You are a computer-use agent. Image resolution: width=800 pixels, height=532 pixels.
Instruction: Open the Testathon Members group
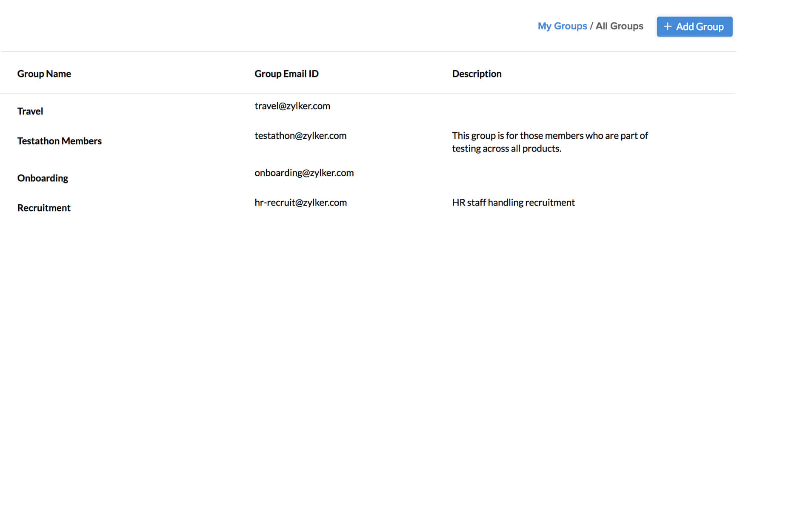click(59, 141)
